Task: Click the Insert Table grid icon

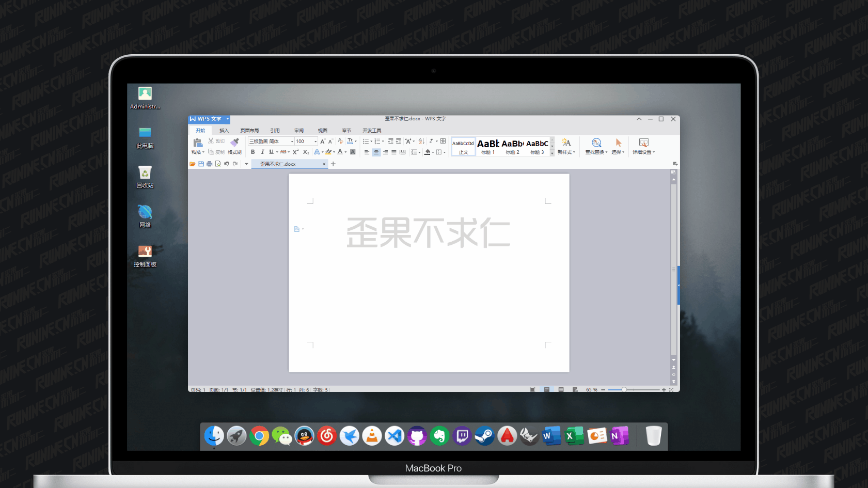Action: click(x=443, y=141)
